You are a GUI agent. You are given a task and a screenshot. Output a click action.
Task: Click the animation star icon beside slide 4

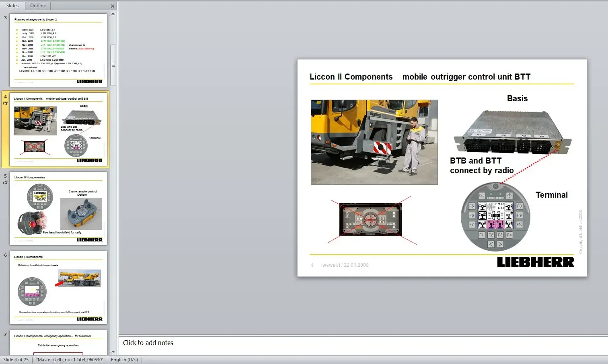click(5, 103)
